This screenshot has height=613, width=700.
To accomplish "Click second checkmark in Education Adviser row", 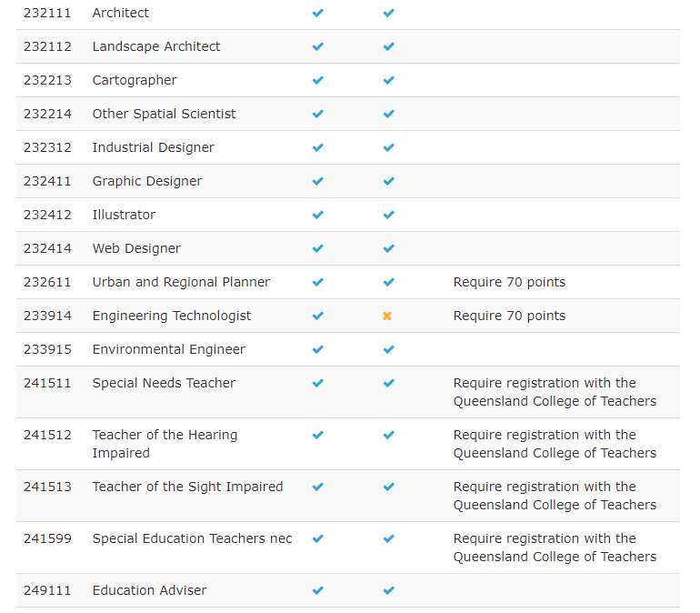I will point(388,591).
